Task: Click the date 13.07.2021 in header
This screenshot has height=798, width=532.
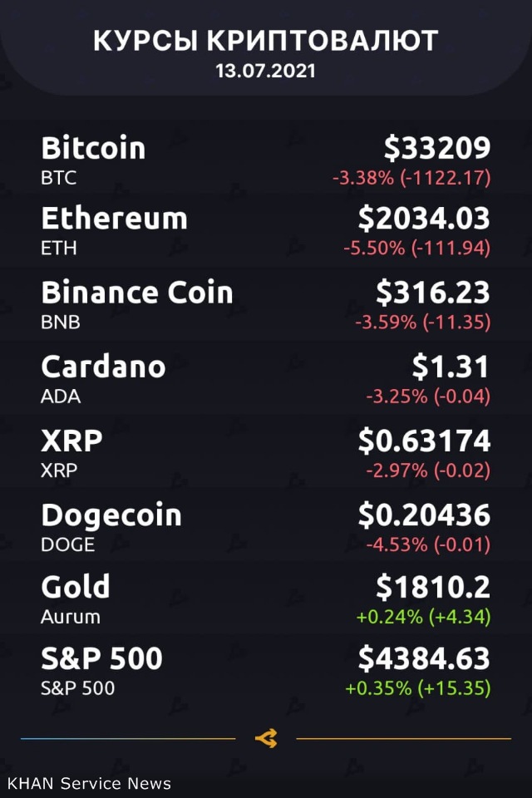Action: 265,71
